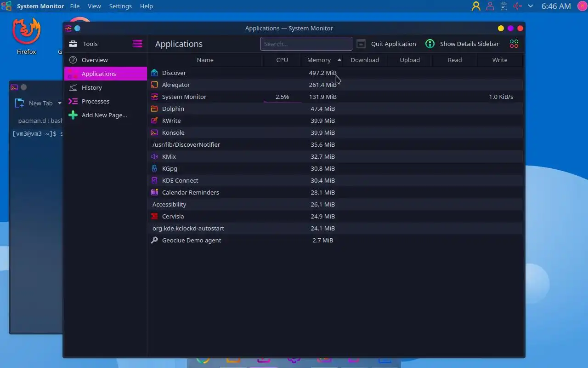Click the pink user icon in system tray
Viewport: 588px width, 368px height.
click(490, 6)
